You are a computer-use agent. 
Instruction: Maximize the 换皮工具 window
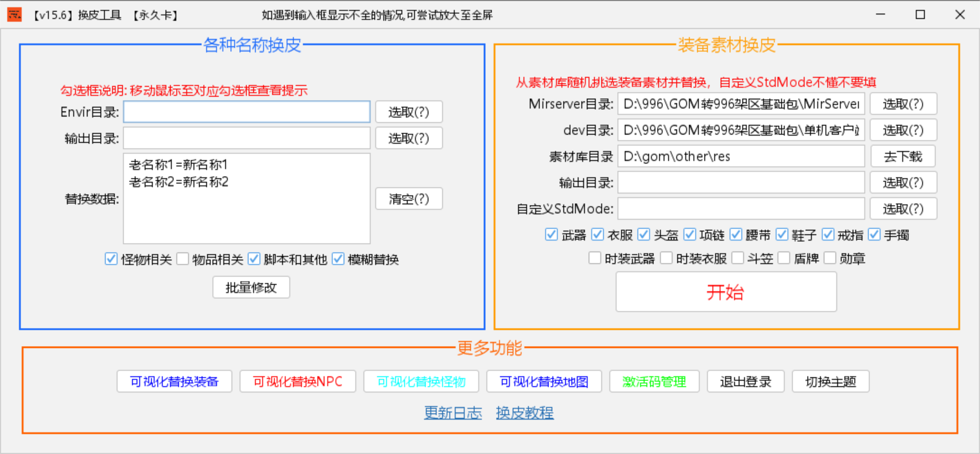pos(920,14)
